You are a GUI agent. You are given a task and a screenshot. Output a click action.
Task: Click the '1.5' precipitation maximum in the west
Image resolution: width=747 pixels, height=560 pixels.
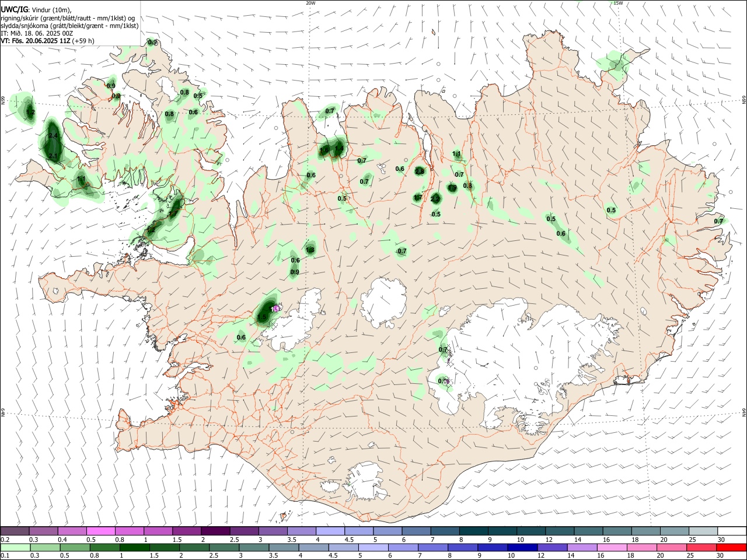pos(262,317)
